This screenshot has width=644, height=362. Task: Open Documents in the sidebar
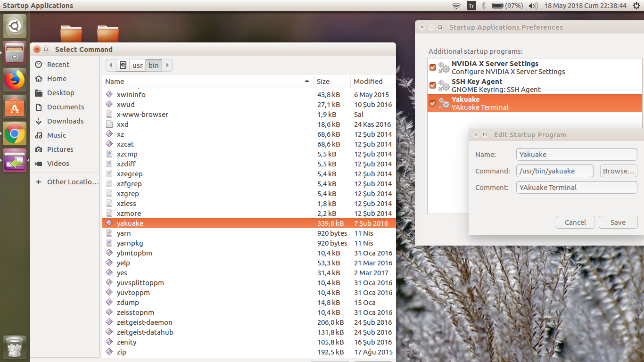coord(65,107)
